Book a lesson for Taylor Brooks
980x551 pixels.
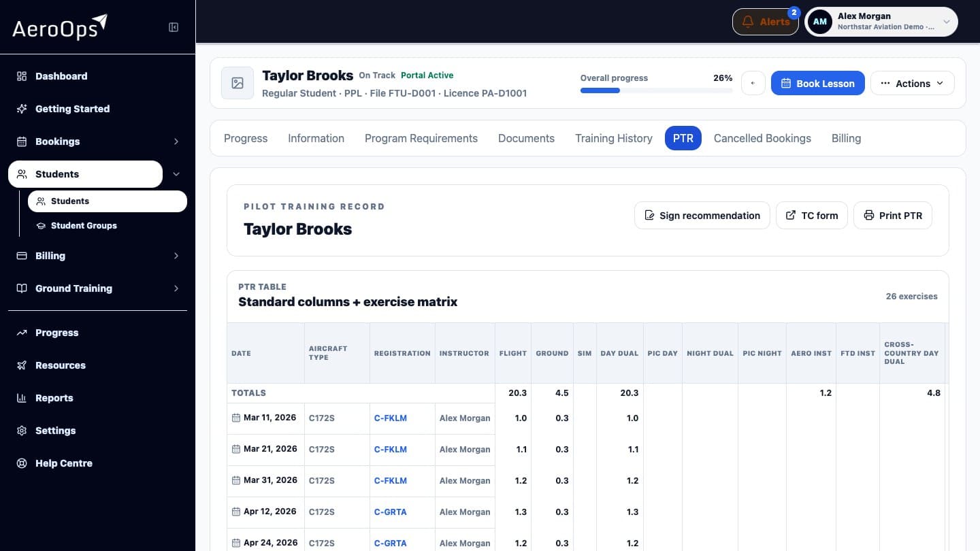(817, 83)
